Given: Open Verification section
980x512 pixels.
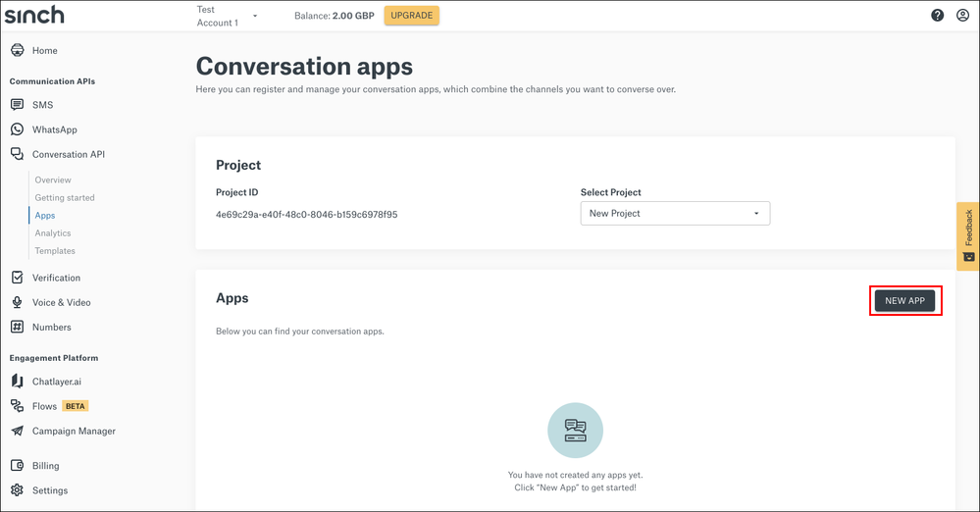Looking at the screenshot, I should tap(56, 278).
